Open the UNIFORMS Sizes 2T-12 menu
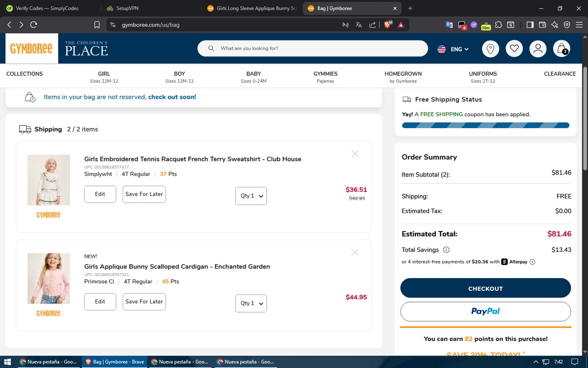 (x=483, y=77)
